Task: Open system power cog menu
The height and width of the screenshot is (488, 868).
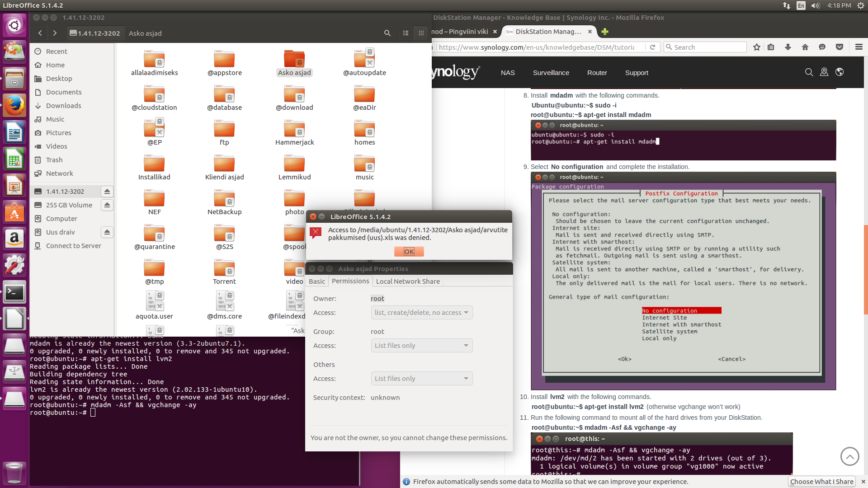Action: (860, 5)
